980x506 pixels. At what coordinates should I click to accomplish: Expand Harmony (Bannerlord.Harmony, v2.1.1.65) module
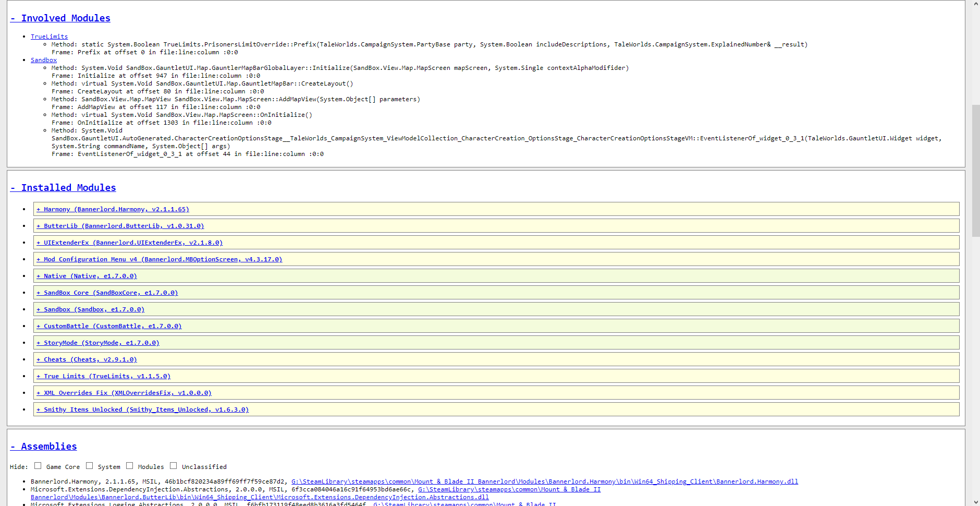[x=113, y=209]
